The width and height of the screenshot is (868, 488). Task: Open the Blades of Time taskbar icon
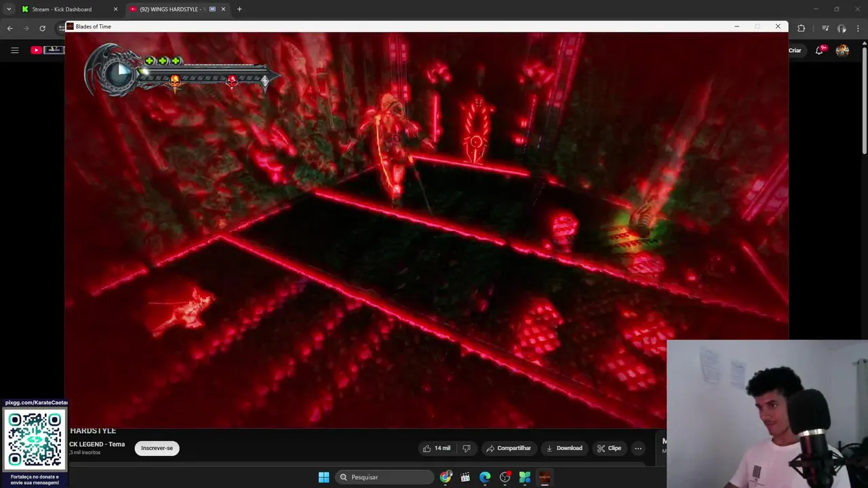pos(545,477)
